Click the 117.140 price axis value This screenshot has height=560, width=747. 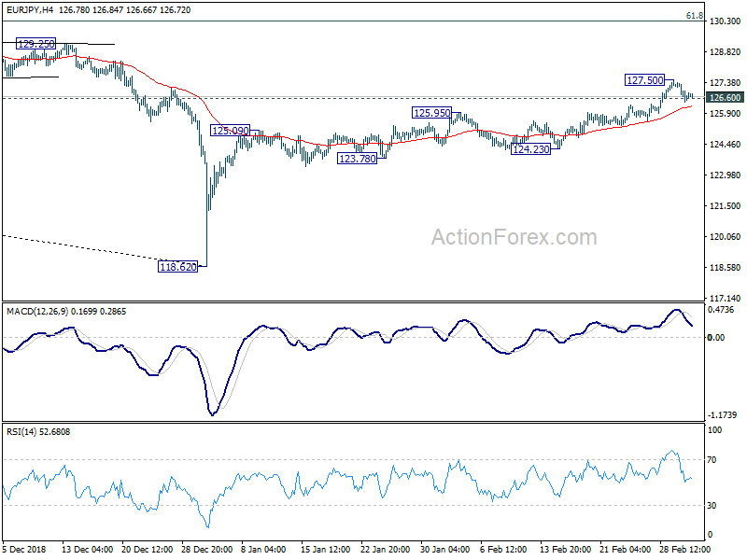pyautogui.click(x=726, y=299)
